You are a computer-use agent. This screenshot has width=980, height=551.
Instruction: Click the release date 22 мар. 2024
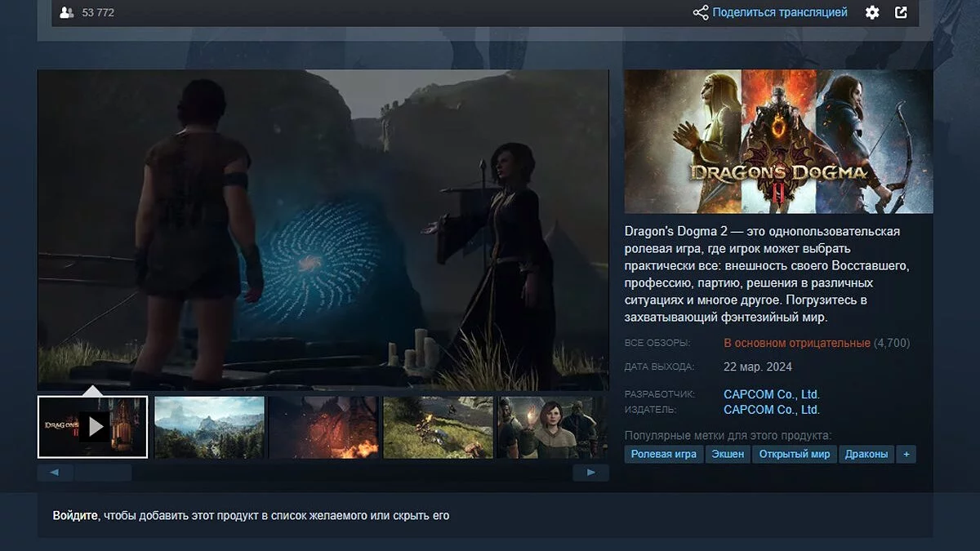[758, 367]
